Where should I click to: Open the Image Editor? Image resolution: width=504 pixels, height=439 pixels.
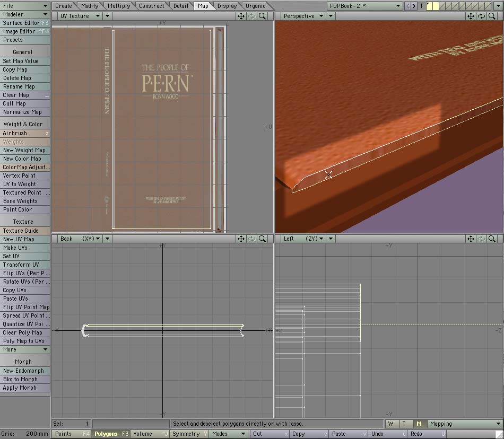tap(25, 31)
